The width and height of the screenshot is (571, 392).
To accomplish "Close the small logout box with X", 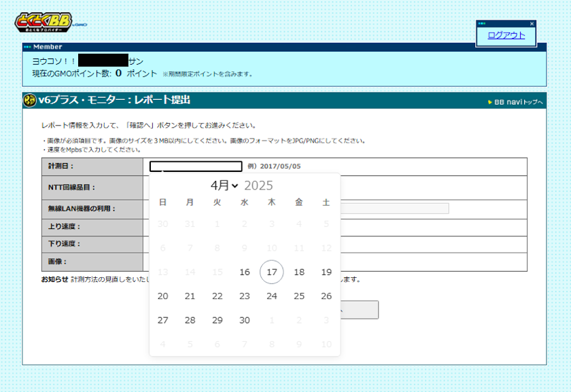I will click(532, 24).
